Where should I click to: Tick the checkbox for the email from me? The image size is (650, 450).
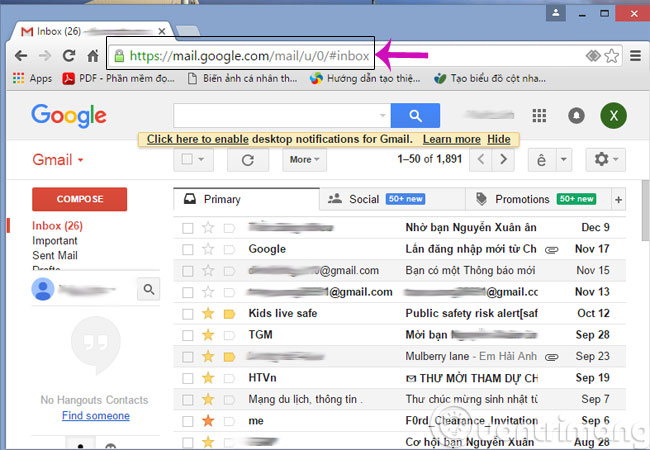(x=188, y=421)
